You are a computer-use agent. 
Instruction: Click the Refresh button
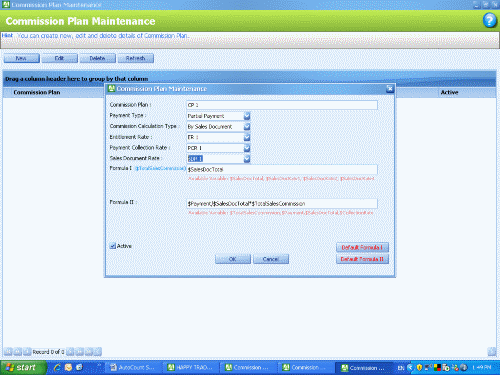[135, 58]
